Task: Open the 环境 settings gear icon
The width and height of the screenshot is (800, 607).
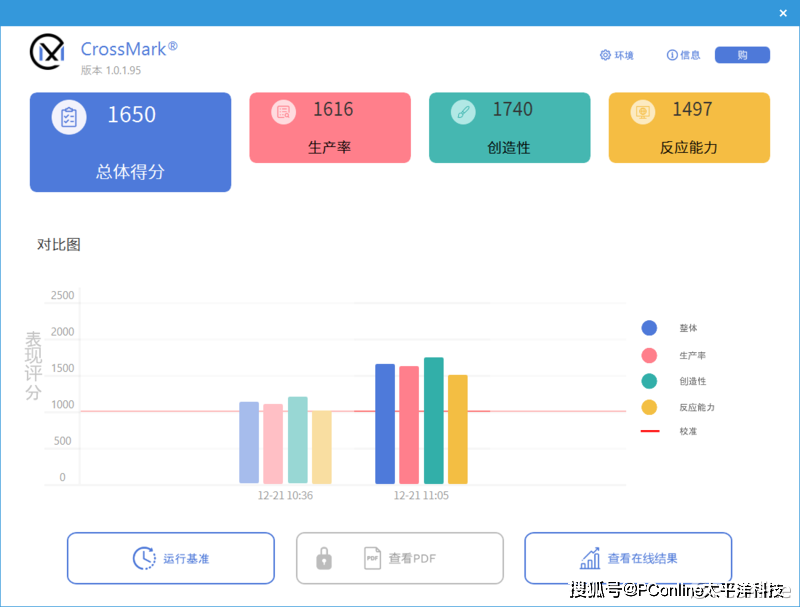Action: [x=605, y=55]
